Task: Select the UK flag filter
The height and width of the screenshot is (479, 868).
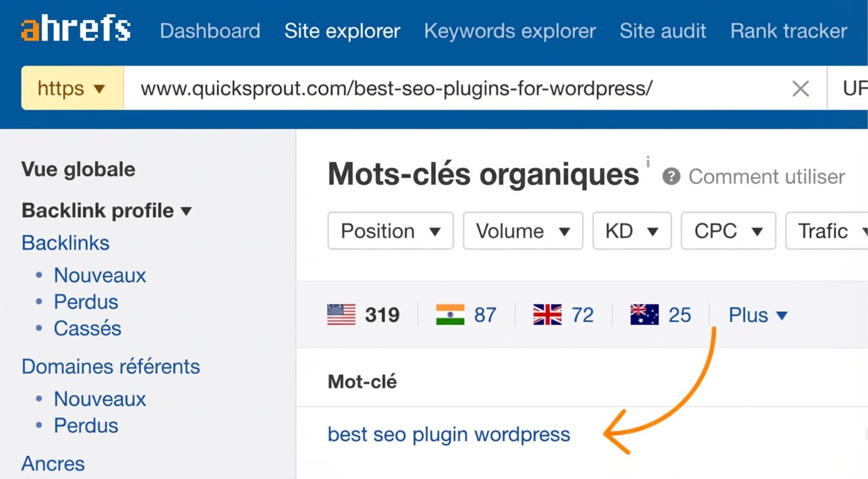Action: click(x=547, y=315)
